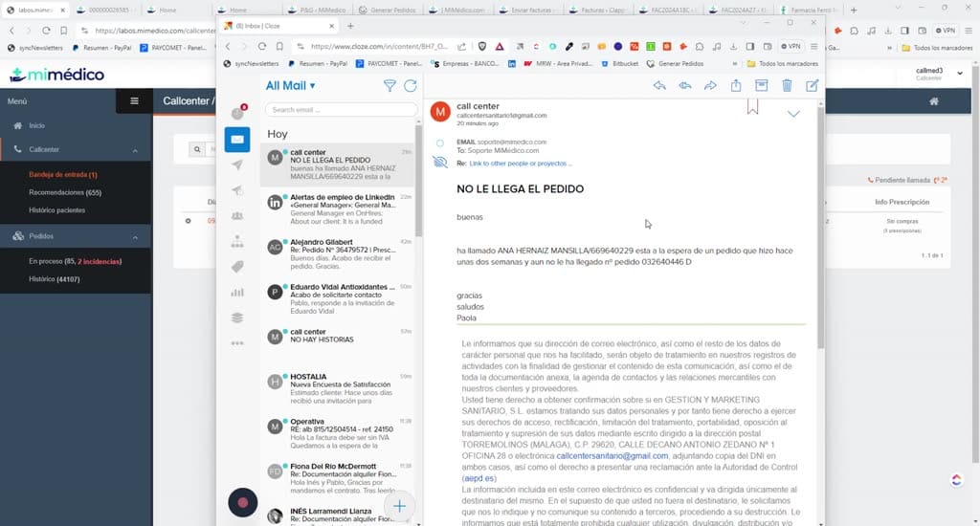Screen dimensions: 980x526
Task: Select Inicio in MiMédico menu
Action: [x=37, y=125]
